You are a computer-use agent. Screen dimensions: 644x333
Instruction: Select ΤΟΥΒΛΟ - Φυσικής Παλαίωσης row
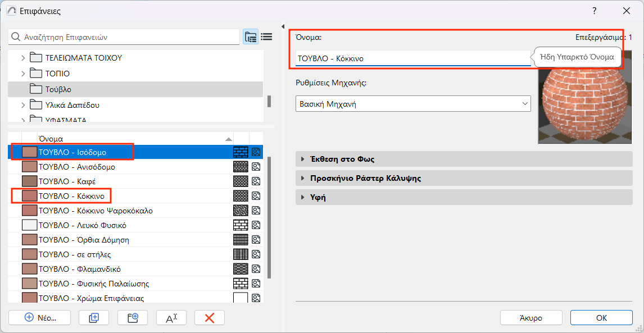coord(135,284)
